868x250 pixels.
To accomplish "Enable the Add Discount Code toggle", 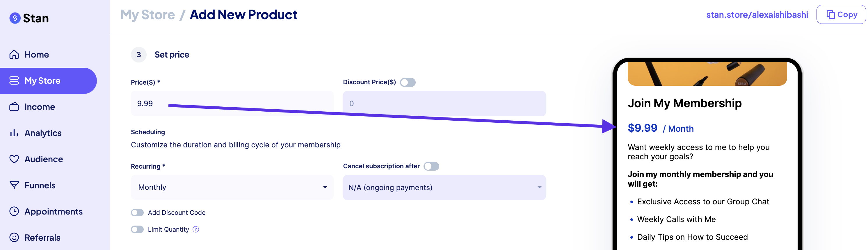I will 137,212.
